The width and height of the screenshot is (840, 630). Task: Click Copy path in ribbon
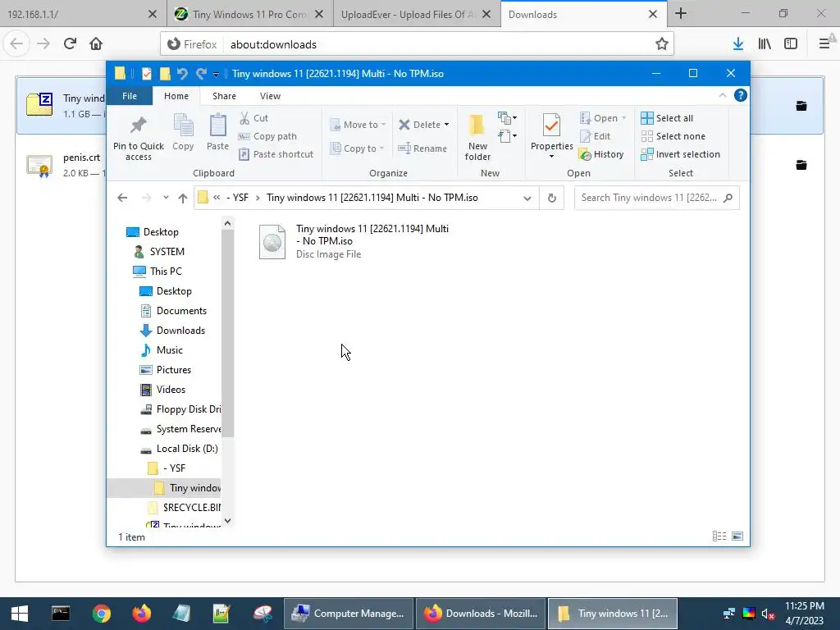point(267,136)
